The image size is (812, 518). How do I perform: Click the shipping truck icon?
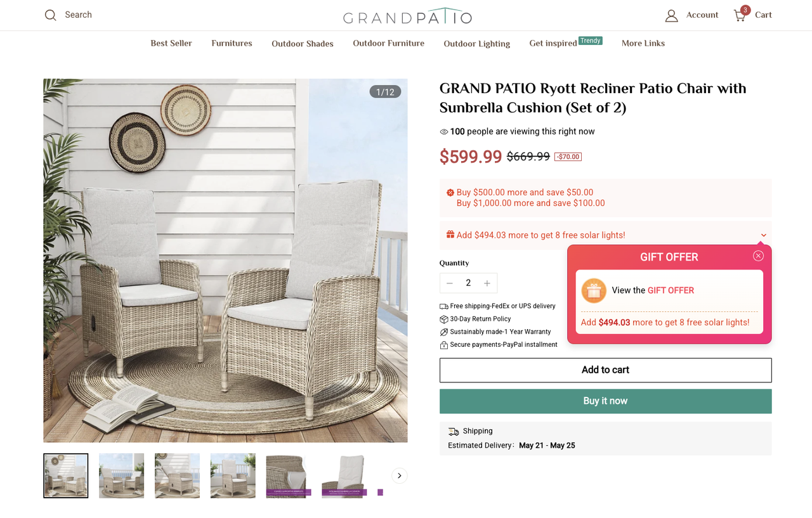coord(453,431)
